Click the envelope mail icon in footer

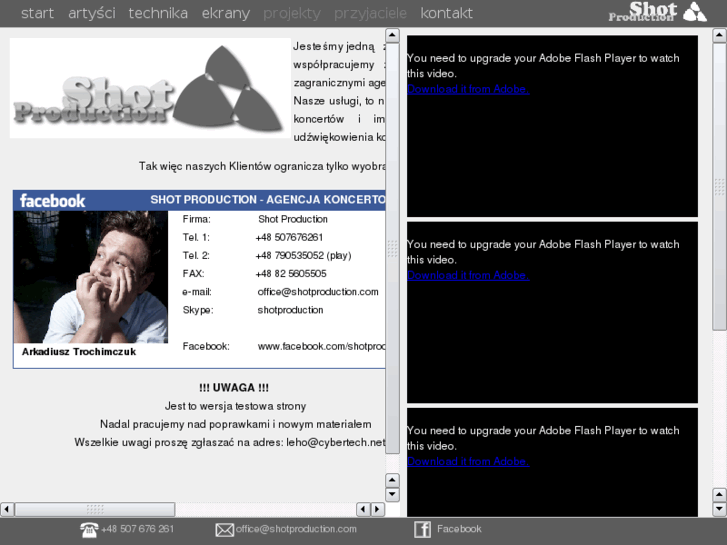point(225,530)
